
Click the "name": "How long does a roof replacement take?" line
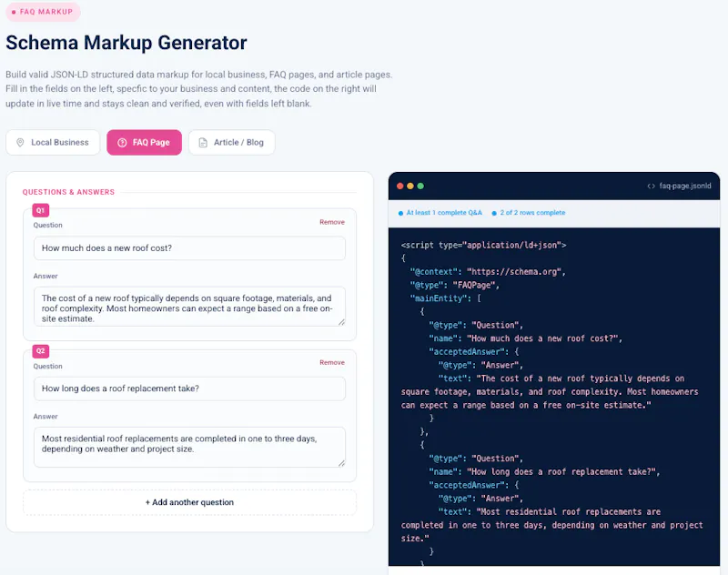point(544,471)
